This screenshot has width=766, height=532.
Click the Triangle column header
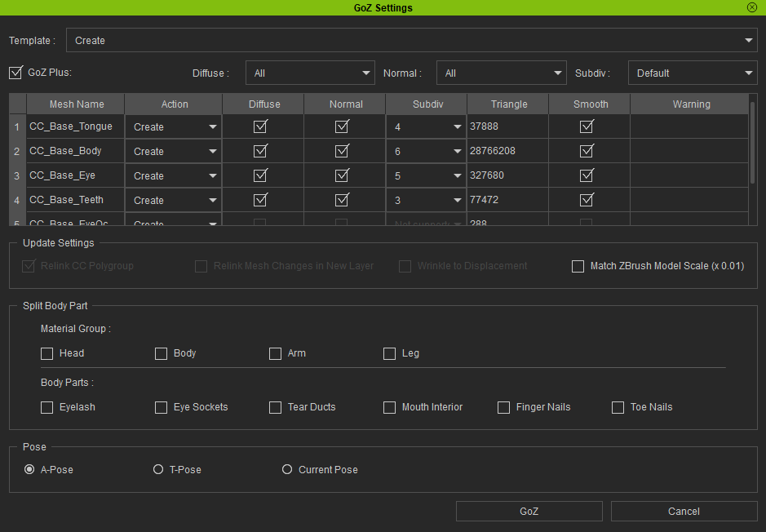click(x=508, y=104)
